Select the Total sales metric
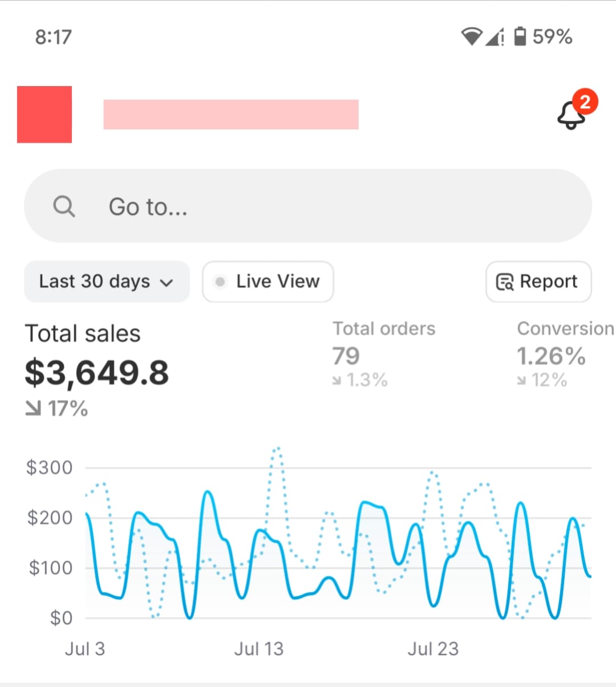Image resolution: width=616 pixels, height=687 pixels. click(83, 334)
